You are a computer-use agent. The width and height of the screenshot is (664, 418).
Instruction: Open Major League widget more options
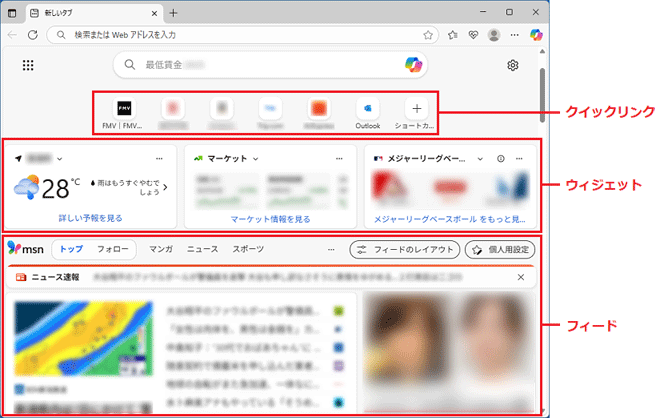519,158
